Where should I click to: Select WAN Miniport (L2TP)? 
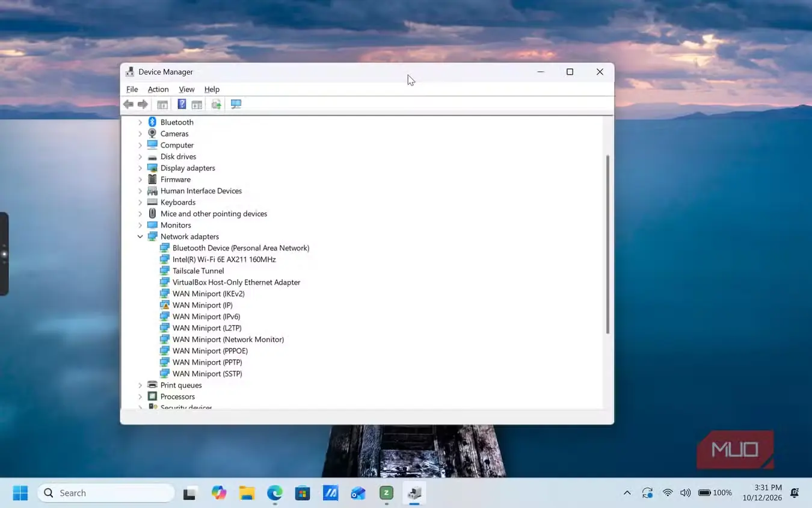click(x=207, y=328)
